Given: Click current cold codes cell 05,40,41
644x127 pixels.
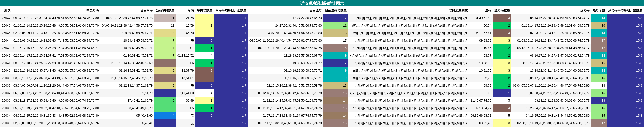Looking at the screenshot, I should pos(146,123).
